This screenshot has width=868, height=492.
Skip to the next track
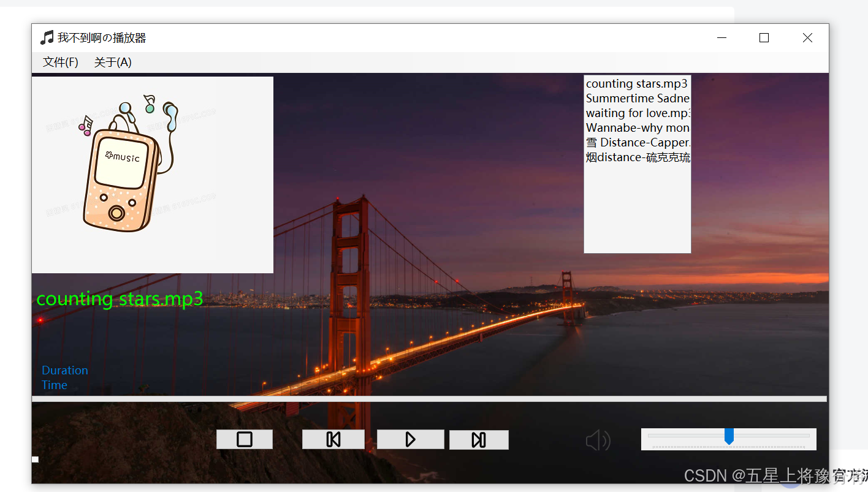[479, 439]
